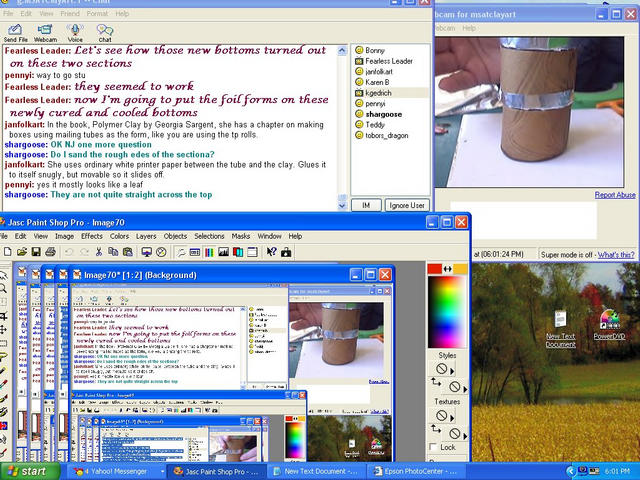Toggle the tool options palette icon

pos(180,252)
